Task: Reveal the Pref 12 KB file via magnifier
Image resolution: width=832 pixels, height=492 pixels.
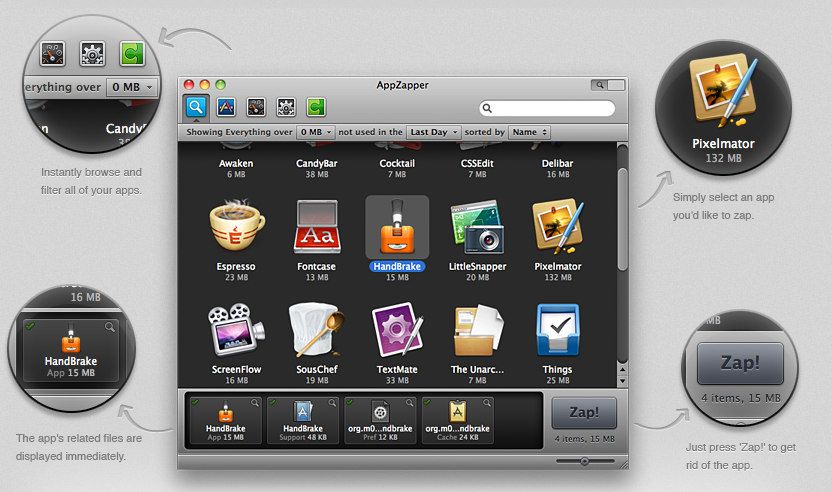Action: [410, 402]
